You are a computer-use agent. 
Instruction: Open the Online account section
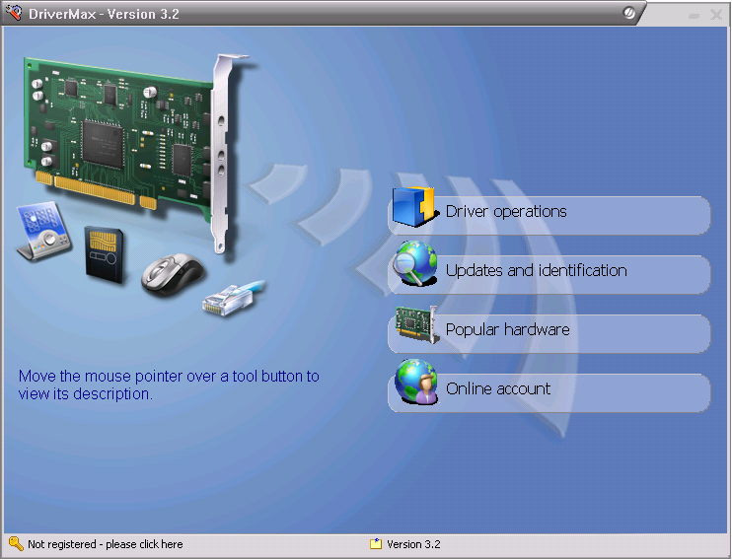click(x=549, y=393)
